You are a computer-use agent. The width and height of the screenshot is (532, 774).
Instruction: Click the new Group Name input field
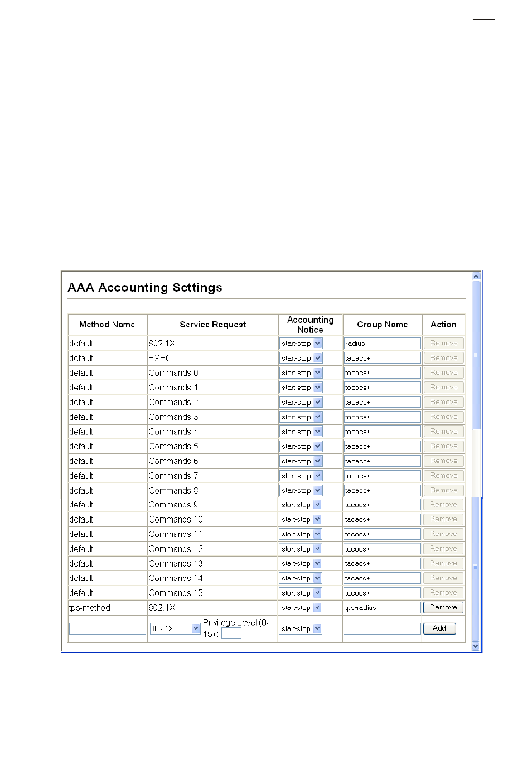(382, 628)
